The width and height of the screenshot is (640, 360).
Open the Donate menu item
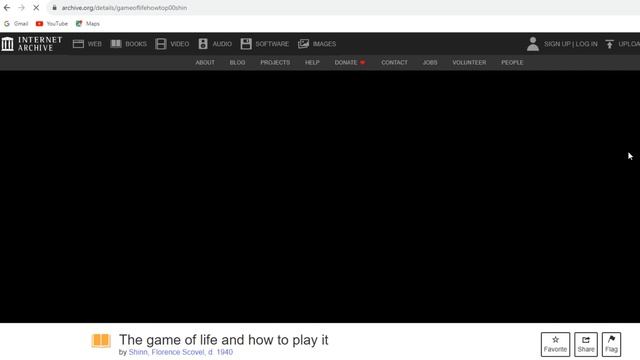point(349,62)
